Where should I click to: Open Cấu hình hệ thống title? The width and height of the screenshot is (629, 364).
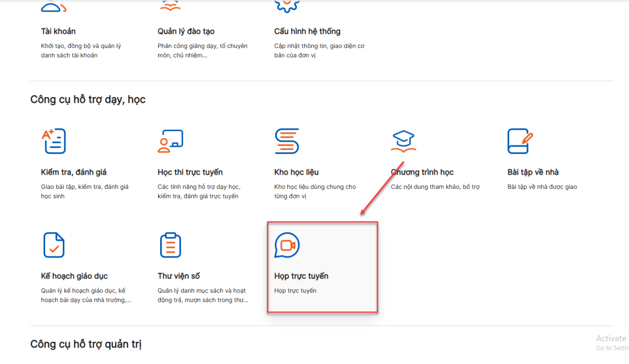(x=307, y=31)
